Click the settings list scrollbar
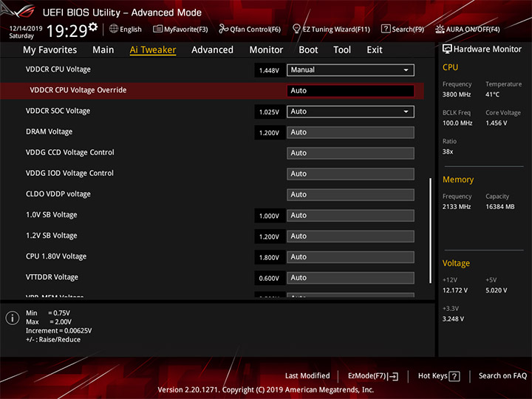 coord(430,231)
